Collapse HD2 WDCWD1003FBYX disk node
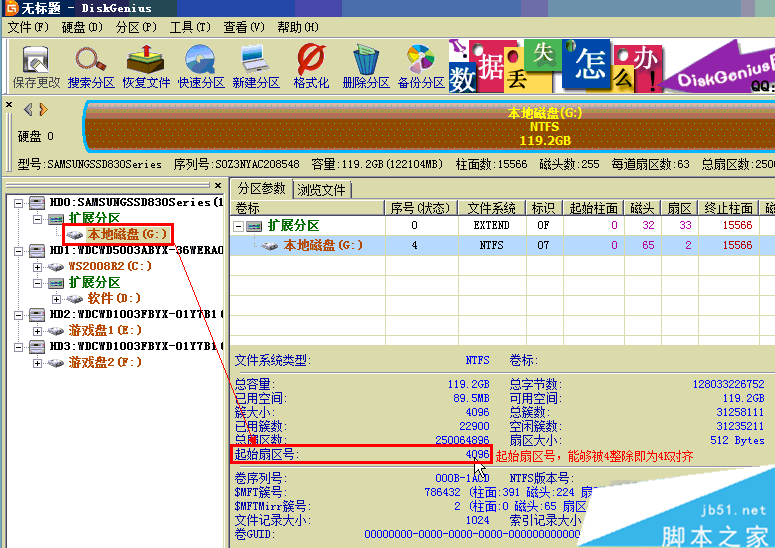The height and width of the screenshot is (548, 775). [x=18, y=315]
